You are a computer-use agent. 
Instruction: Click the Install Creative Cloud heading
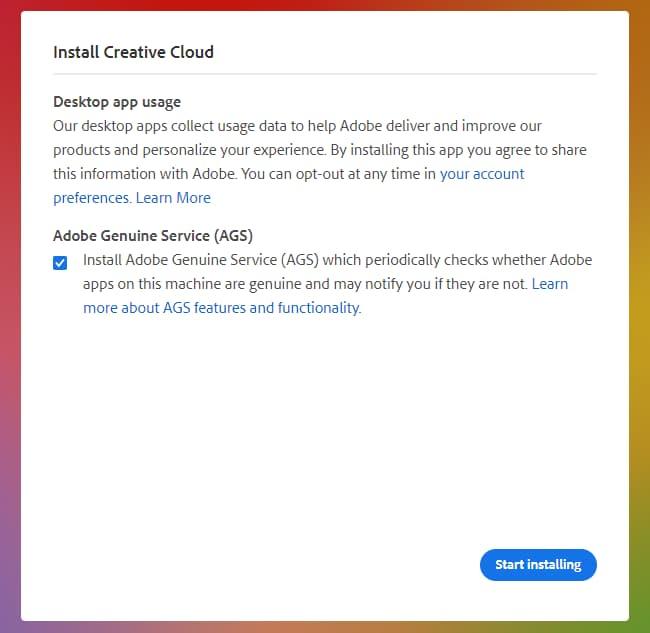pos(133,52)
